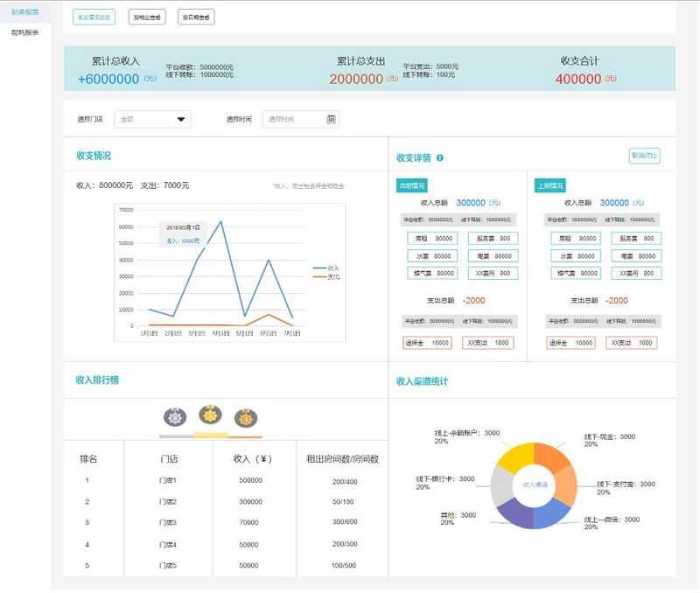Image resolution: width=700 pixels, height=593 pixels.
Task: Switch to the 按日期查看 tab
Action: [x=196, y=16]
